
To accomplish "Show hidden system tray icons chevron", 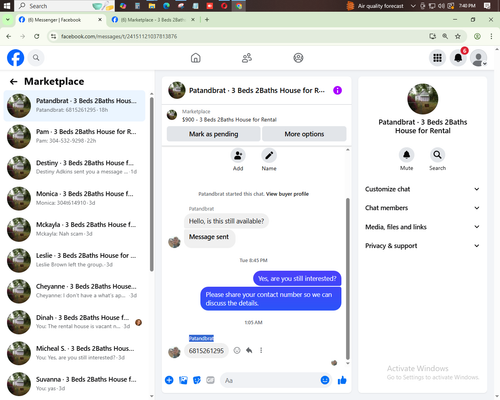I will click(x=413, y=6).
